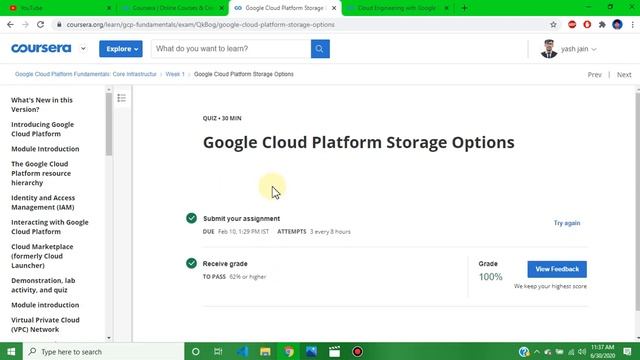The width and height of the screenshot is (640, 360).
Task: Open Task View on the taskbar
Action: [x=218, y=351]
